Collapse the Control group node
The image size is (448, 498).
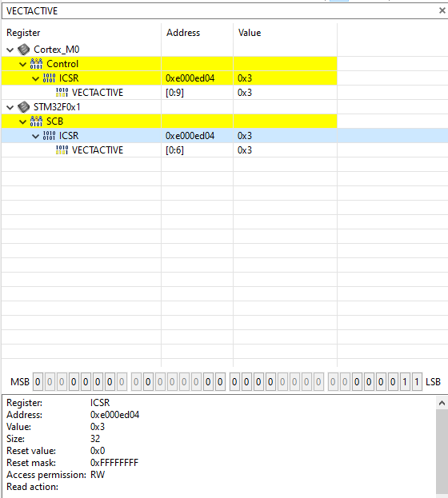pos(23,64)
